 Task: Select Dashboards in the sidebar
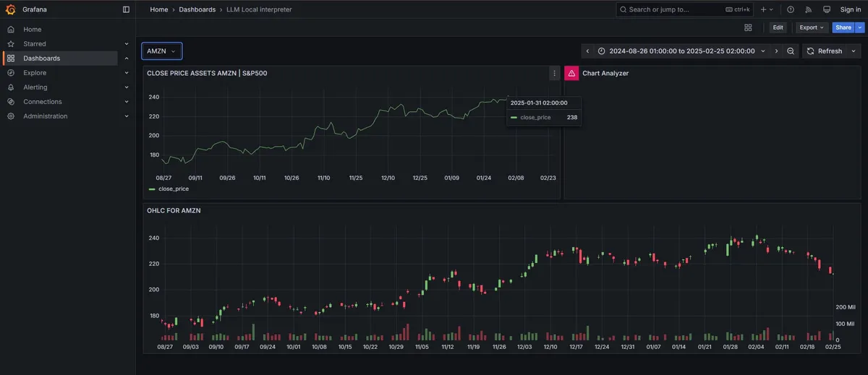(41, 59)
